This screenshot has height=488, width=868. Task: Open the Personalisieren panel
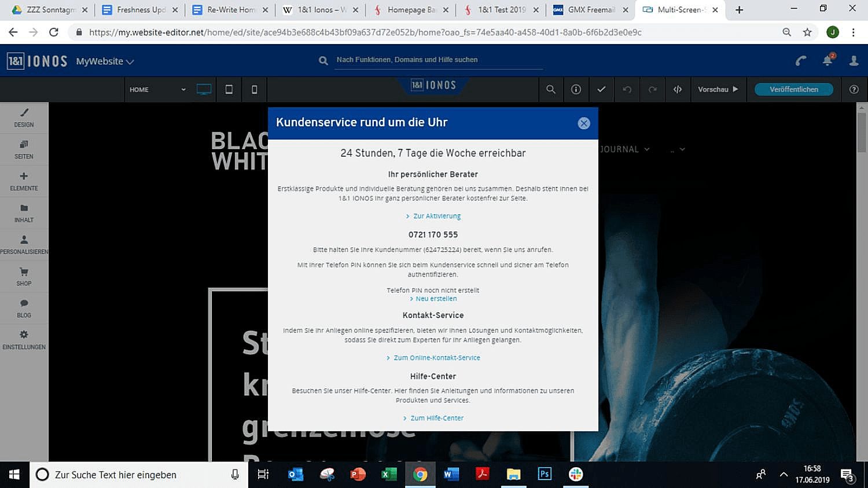pyautogui.click(x=24, y=245)
